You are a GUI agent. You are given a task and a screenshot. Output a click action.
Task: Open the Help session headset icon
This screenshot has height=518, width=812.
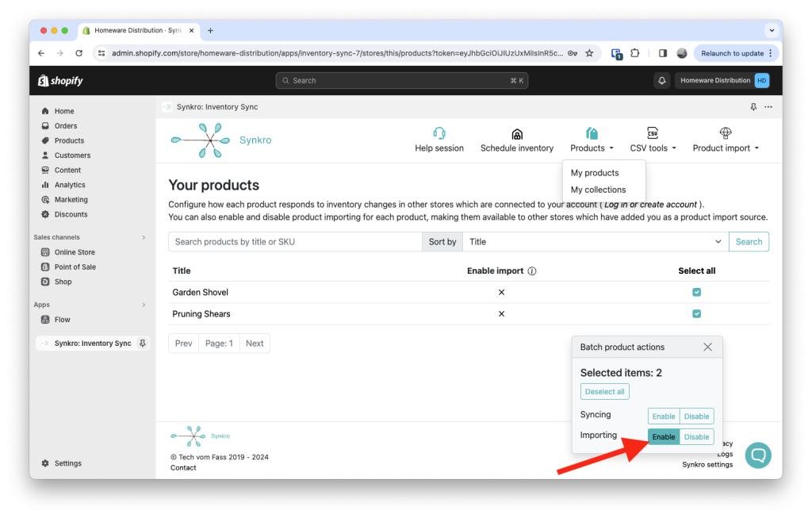[x=439, y=133]
